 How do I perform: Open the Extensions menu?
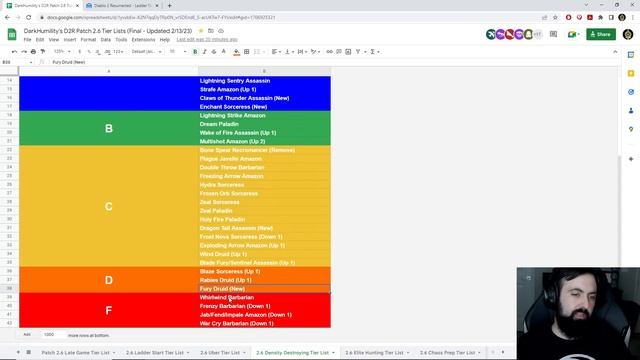[143, 40]
